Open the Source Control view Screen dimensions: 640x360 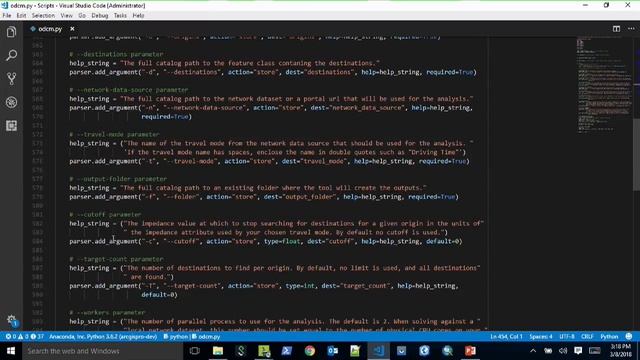(x=11, y=78)
